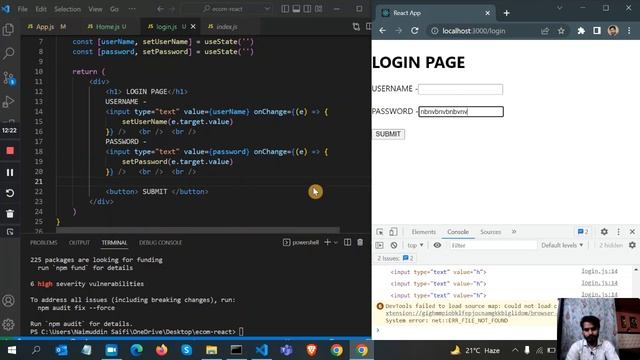
Task: Expand more menus with the ellipsis
Action: click(132, 9)
